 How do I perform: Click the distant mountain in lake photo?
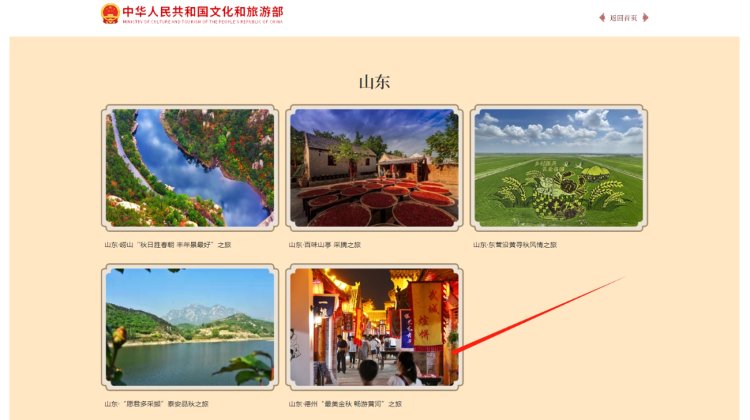[196, 314]
